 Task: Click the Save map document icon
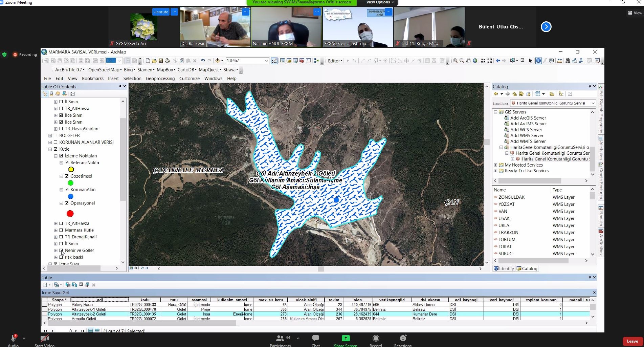coord(161,61)
